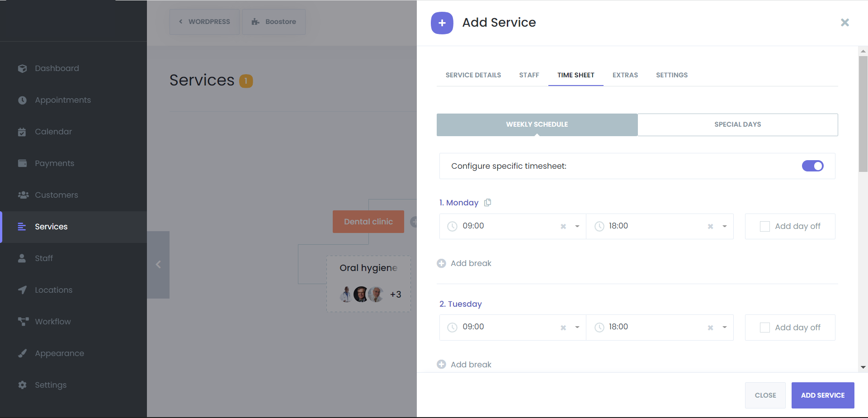Check Add day off for Monday
Image resolution: width=868 pixels, height=418 pixels.
[765, 227]
